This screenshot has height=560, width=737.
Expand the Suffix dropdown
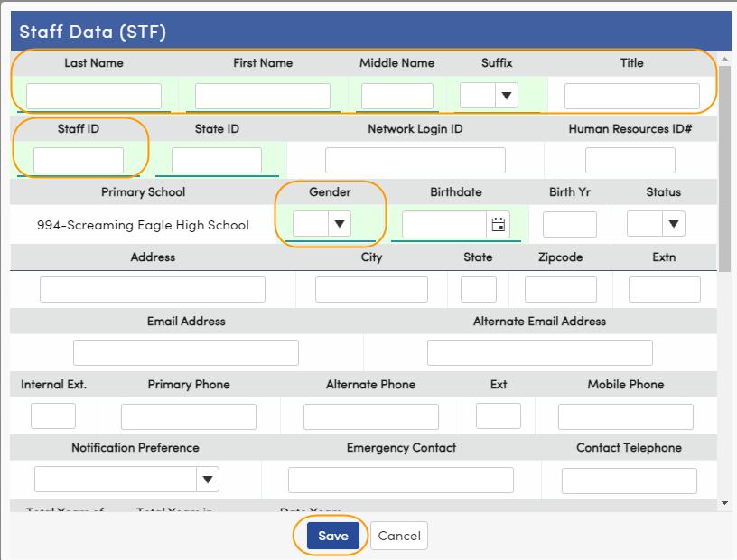pos(506,96)
